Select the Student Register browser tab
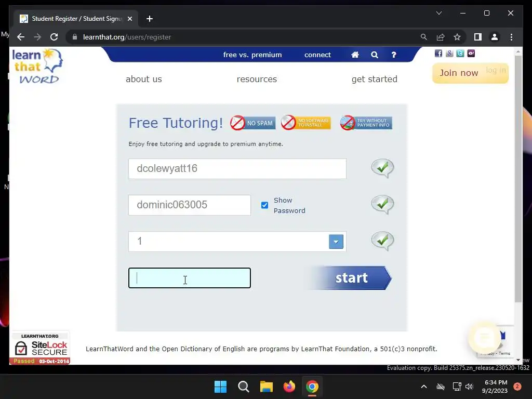This screenshot has height=399, width=532. (76, 19)
